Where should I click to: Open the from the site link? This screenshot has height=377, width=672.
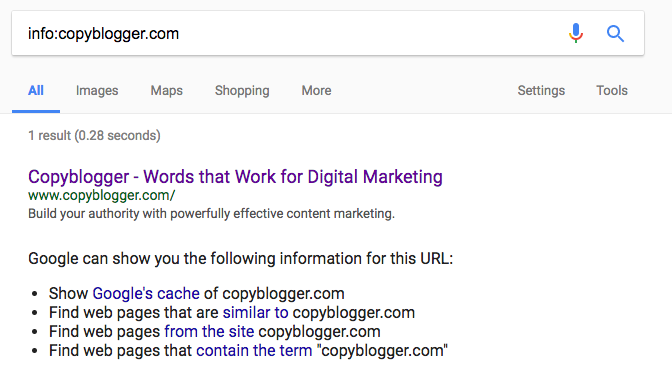click(209, 332)
